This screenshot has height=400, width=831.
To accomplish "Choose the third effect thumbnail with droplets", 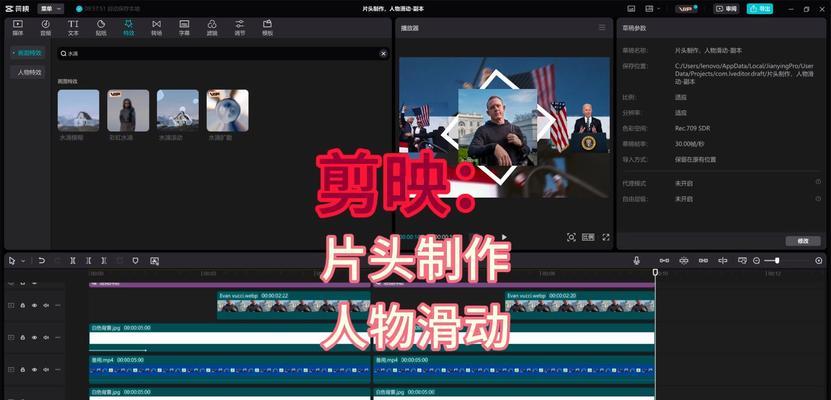I will click(178, 110).
